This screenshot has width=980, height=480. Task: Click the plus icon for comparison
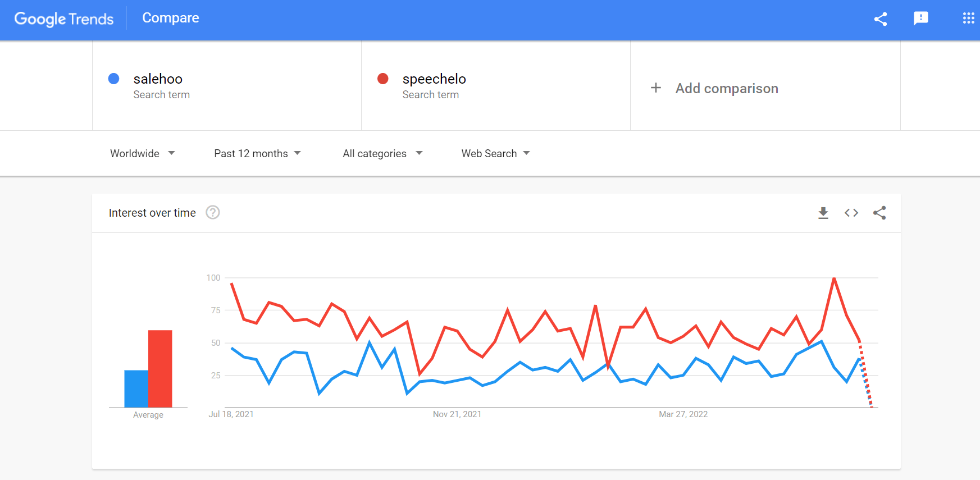(655, 88)
